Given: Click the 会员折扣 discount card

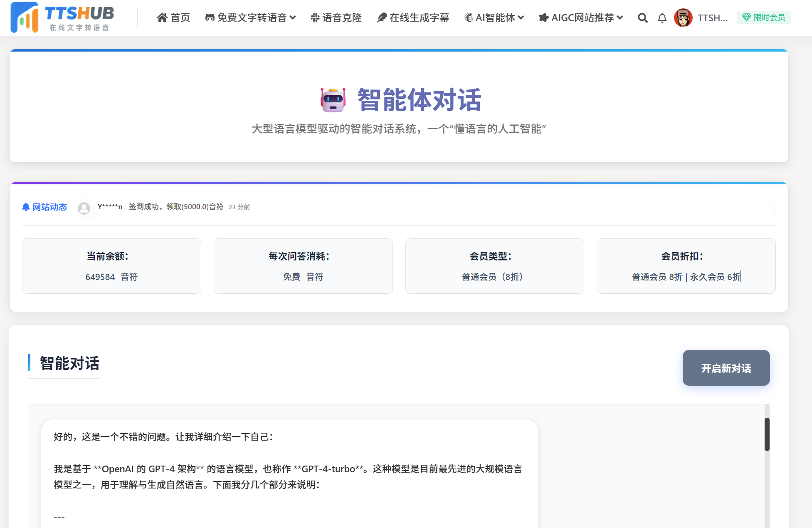Looking at the screenshot, I should tap(686, 266).
